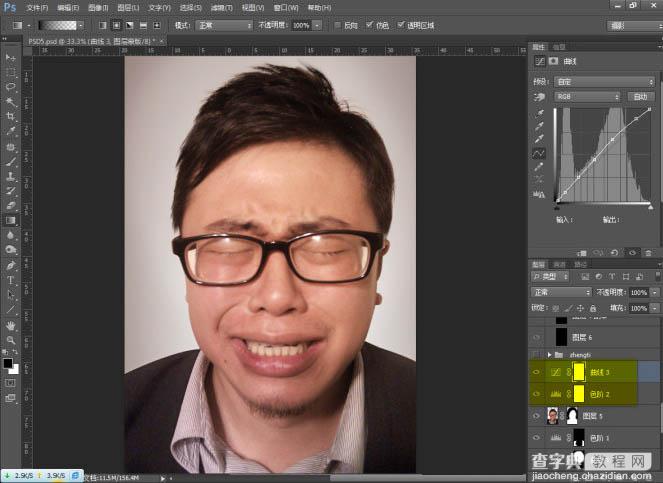Screen dimensions: 663x483
Task: Pick the black point eyedropper in Curves
Action: [x=539, y=113]
